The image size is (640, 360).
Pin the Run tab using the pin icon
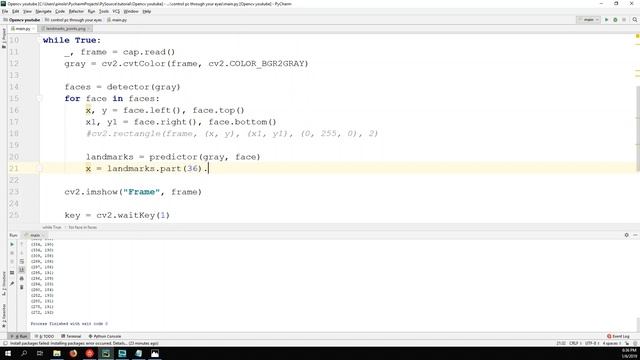pos(12,283)
